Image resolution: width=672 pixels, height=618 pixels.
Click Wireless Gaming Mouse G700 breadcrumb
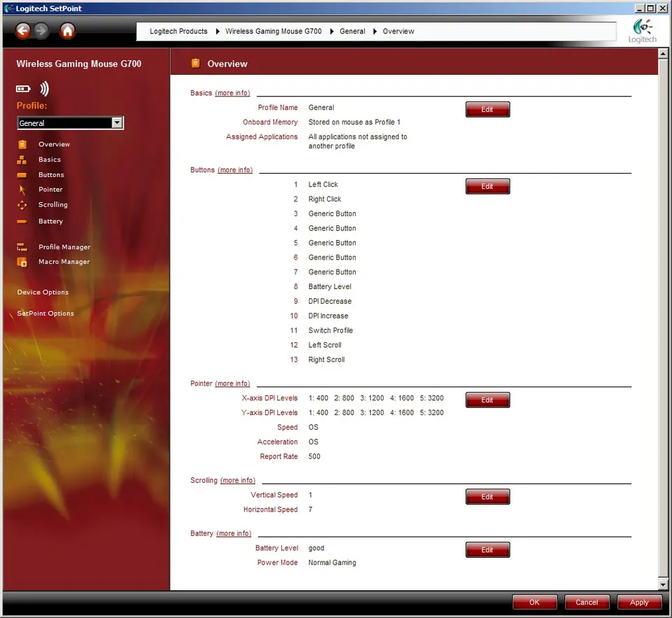(x=273, y=31)
